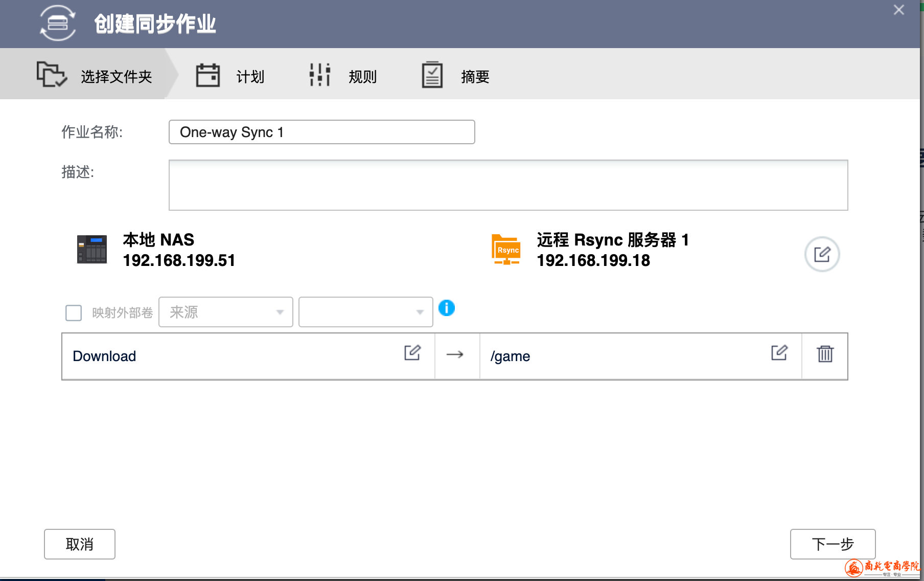Click the 取消 button

tap(80, 544)
